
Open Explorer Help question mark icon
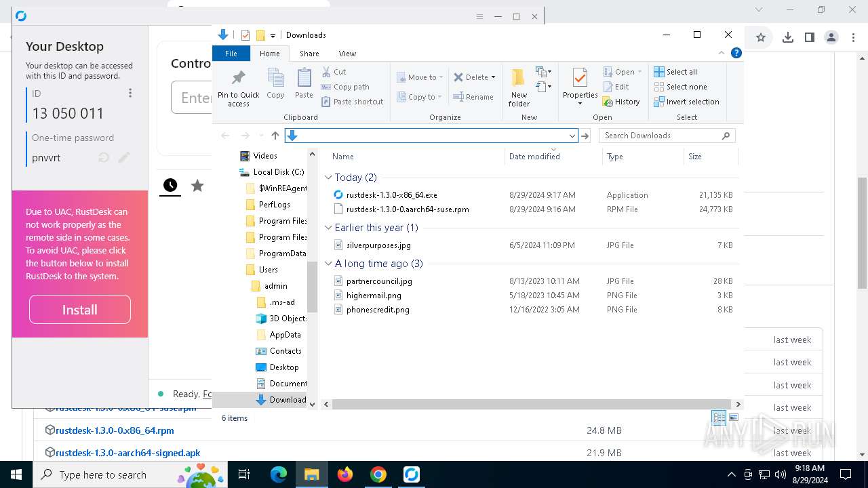point(736,53)
